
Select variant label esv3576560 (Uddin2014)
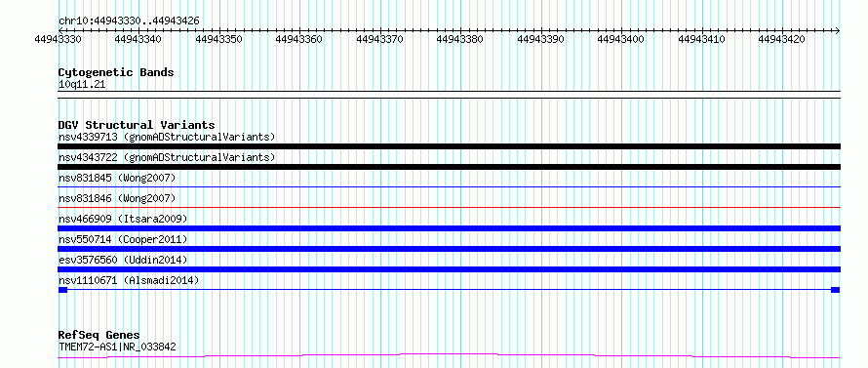coord(123,260)
